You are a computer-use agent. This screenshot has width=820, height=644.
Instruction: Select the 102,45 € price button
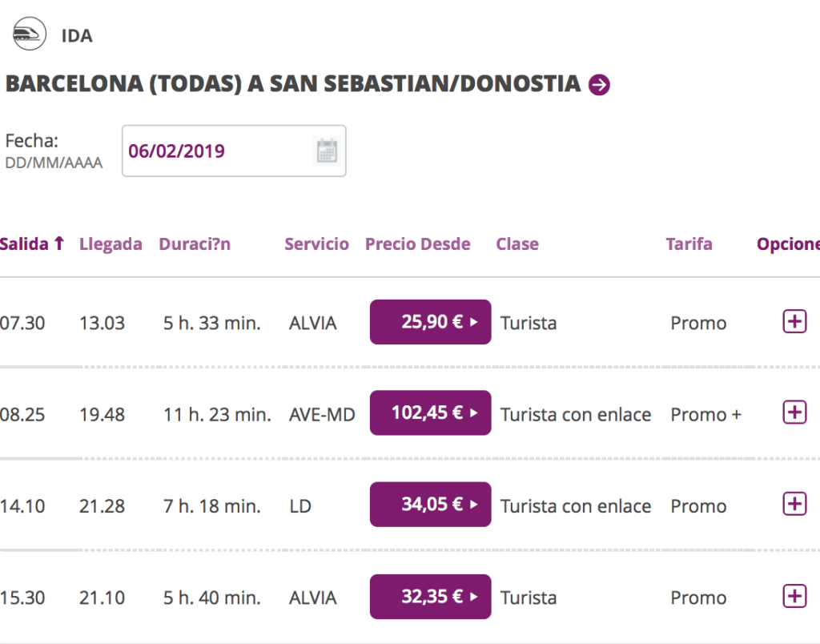430,413
